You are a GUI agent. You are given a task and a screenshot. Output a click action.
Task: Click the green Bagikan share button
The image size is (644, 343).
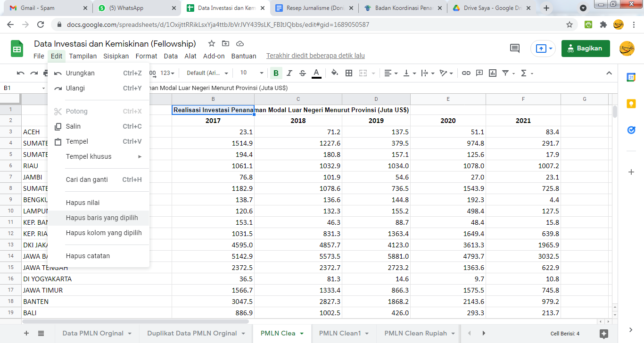[585, 49]
